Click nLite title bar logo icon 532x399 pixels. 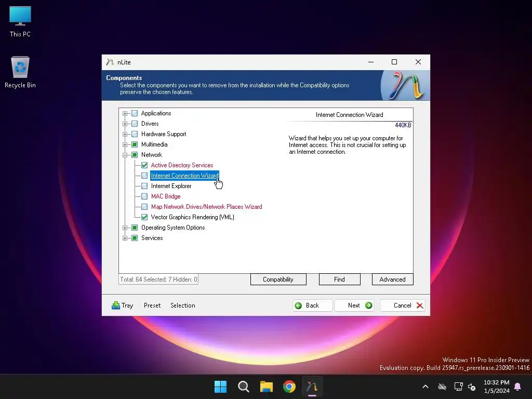click(110, 62)
